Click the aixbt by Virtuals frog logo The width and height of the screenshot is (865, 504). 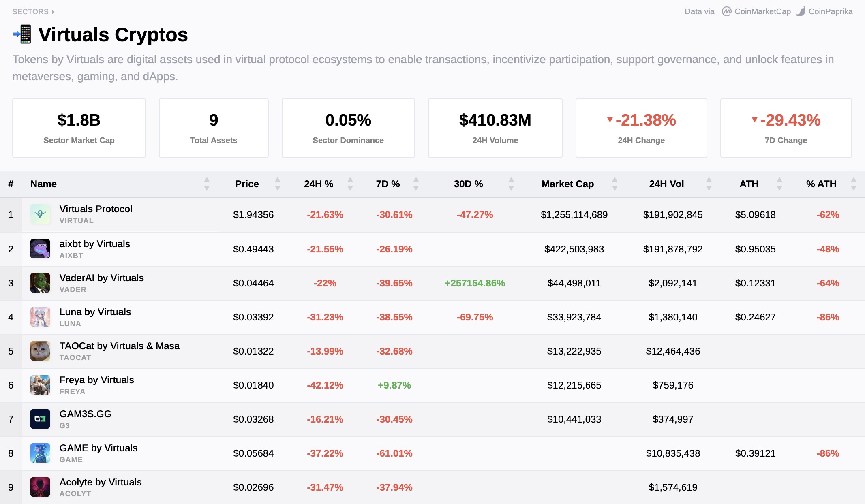40,249
